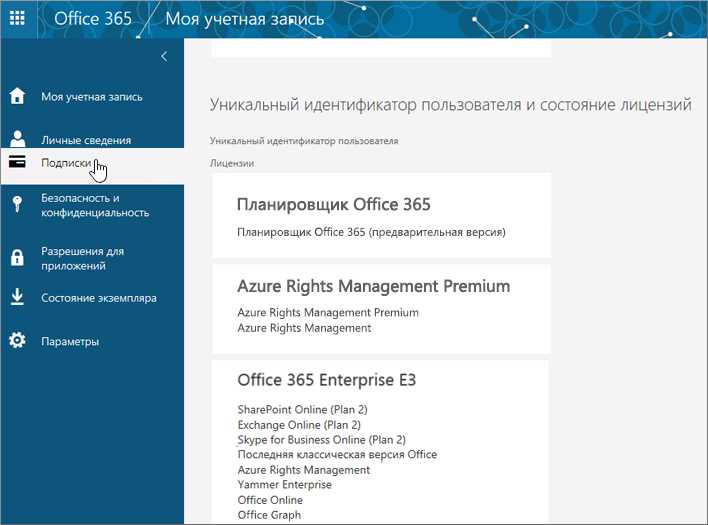Click the padlock icon for Разрешения для приложений
The height and width of the screenshot is (525, 708).
coord(17,257)
